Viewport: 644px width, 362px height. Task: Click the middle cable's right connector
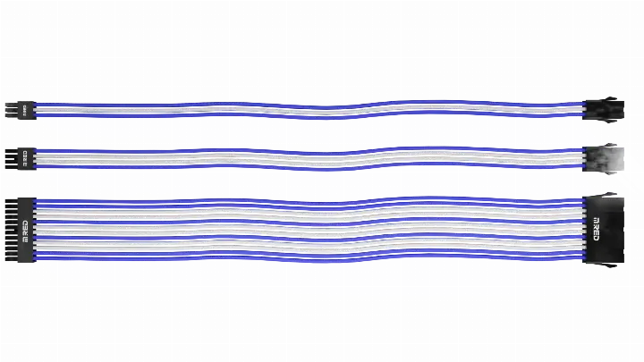(605, 162)
